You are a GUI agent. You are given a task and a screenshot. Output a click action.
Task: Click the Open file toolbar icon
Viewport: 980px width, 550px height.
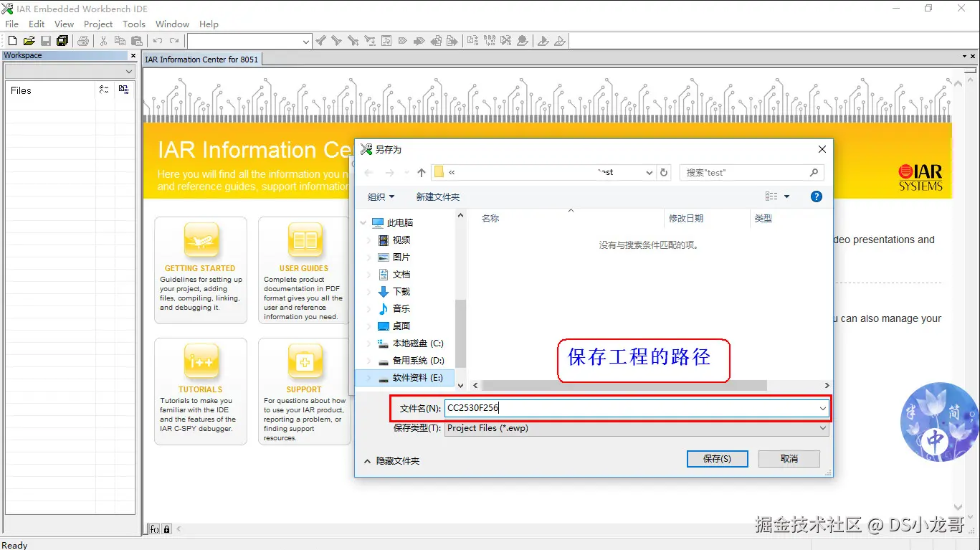tap(29, 41)
